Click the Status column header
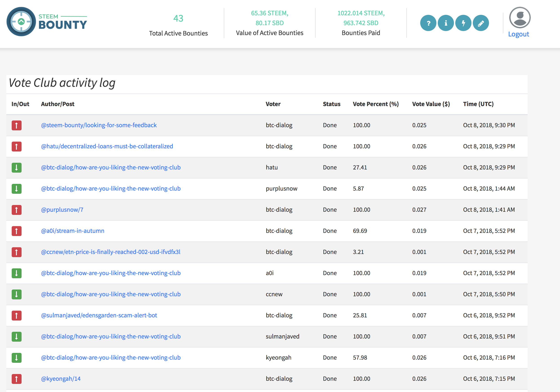This screenshot has width=560, height=392. click(331, 104)
